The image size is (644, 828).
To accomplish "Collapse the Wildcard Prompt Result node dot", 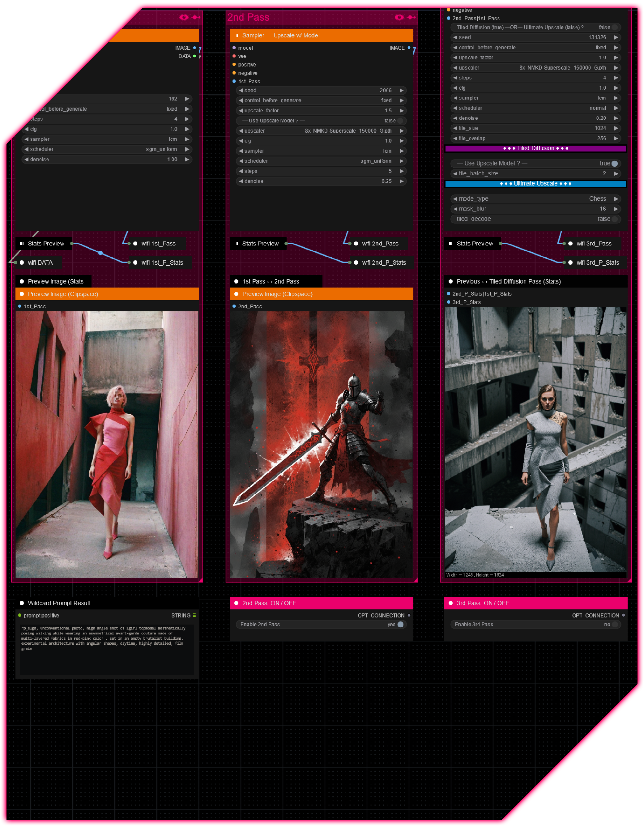I will pyautogui.click(x=22, y=603).
